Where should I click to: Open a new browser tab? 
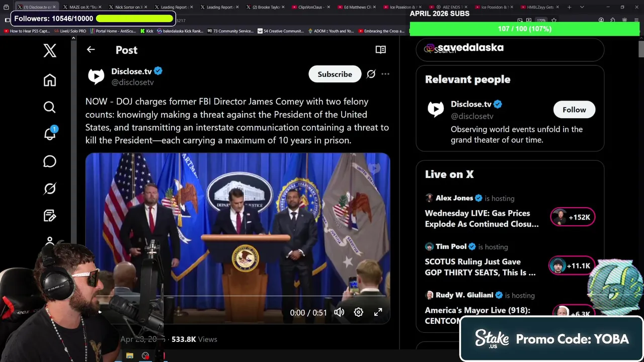[569, 7]
